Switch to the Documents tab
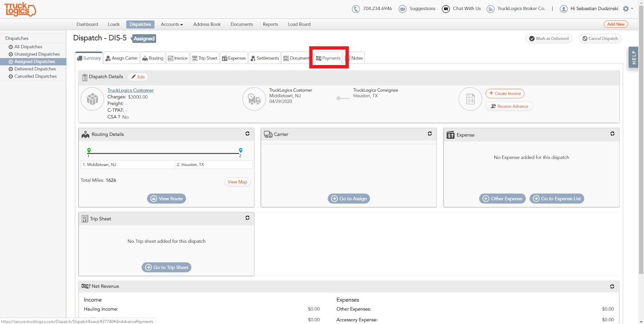The image size is (644, 324). point(296,58)
